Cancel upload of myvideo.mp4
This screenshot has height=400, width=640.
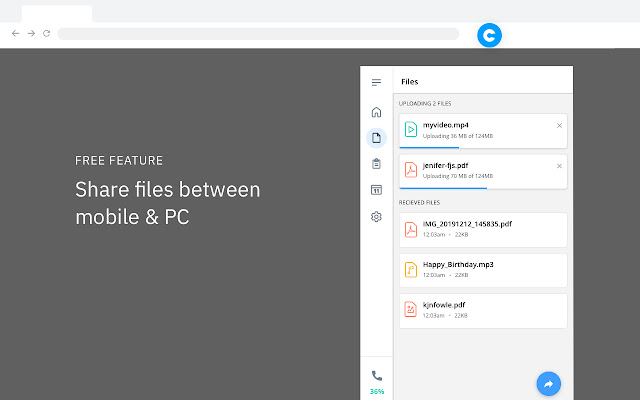coord(559,125)
